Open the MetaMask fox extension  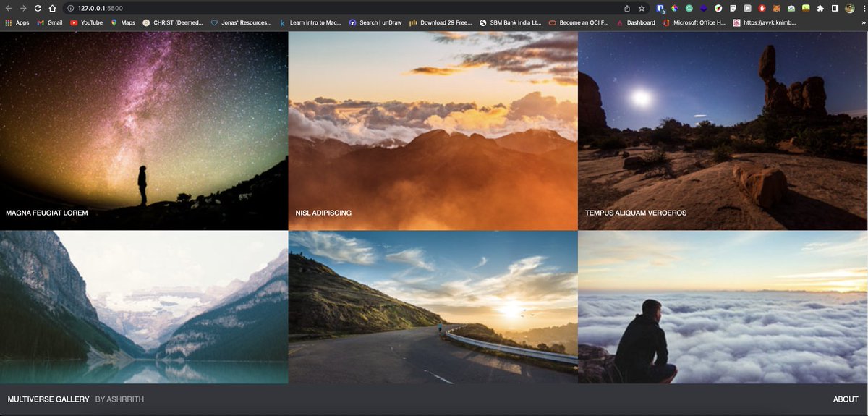tap(776, 8)
